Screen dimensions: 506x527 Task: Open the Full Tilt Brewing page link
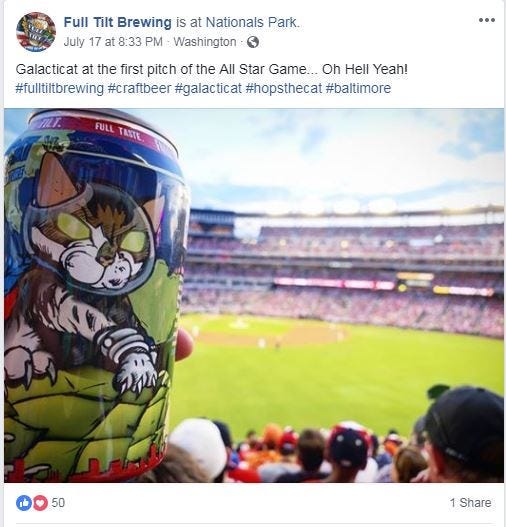(x=118, y=23)
